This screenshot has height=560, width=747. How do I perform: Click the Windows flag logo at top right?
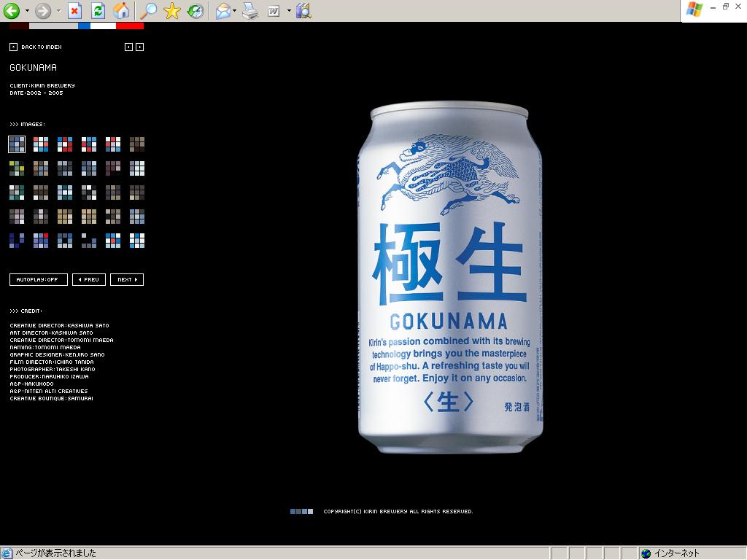pos(694,9)
